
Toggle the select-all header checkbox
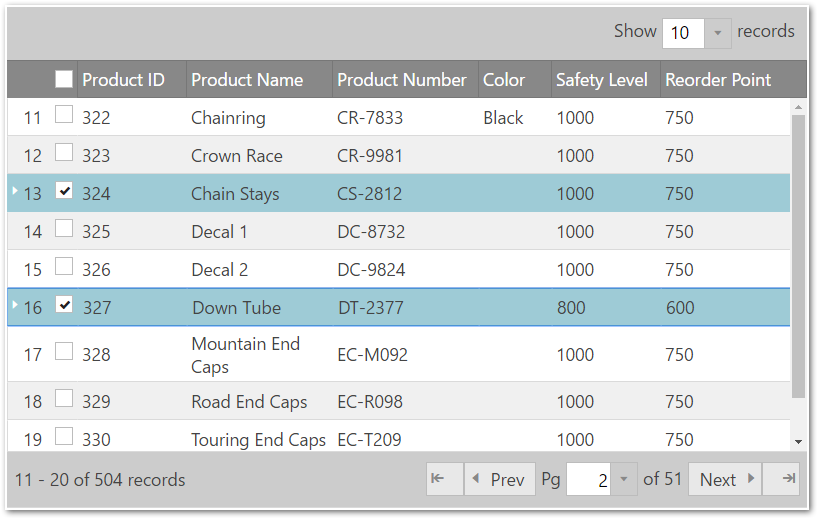pyautogui.click(x=64, y=79)
